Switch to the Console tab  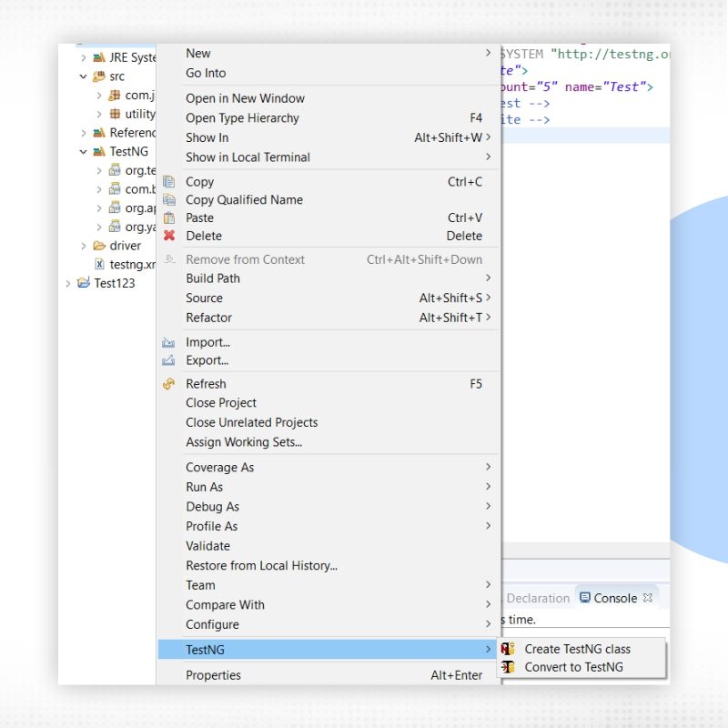pos(616,598)
